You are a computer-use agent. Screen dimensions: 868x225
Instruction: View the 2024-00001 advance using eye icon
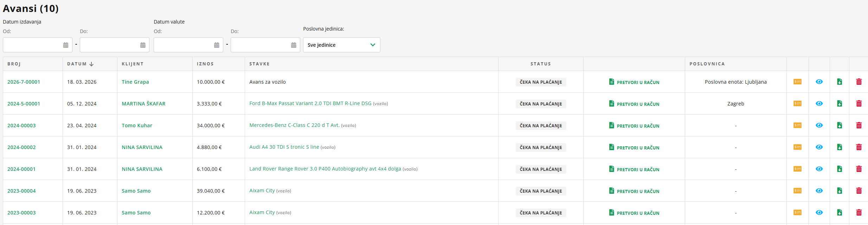coord(819,169)
